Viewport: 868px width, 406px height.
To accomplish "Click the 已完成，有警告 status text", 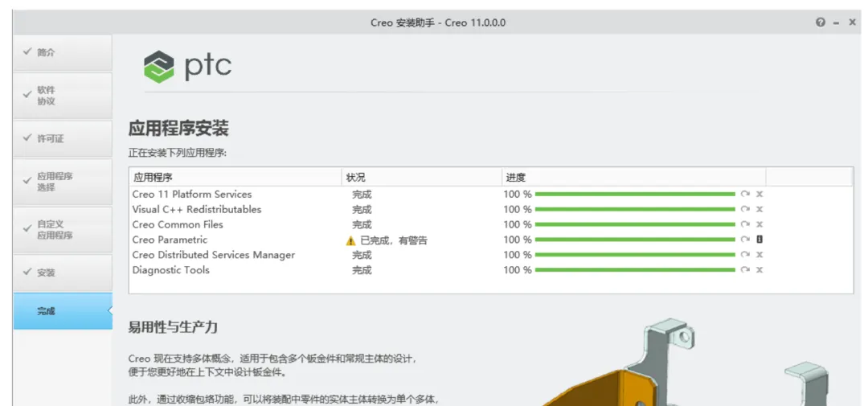I will coord(394,240).
